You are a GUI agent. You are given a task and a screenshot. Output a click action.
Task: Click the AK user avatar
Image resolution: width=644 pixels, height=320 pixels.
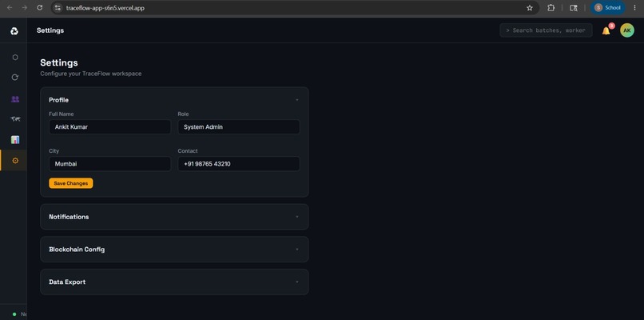click(626, 30)
